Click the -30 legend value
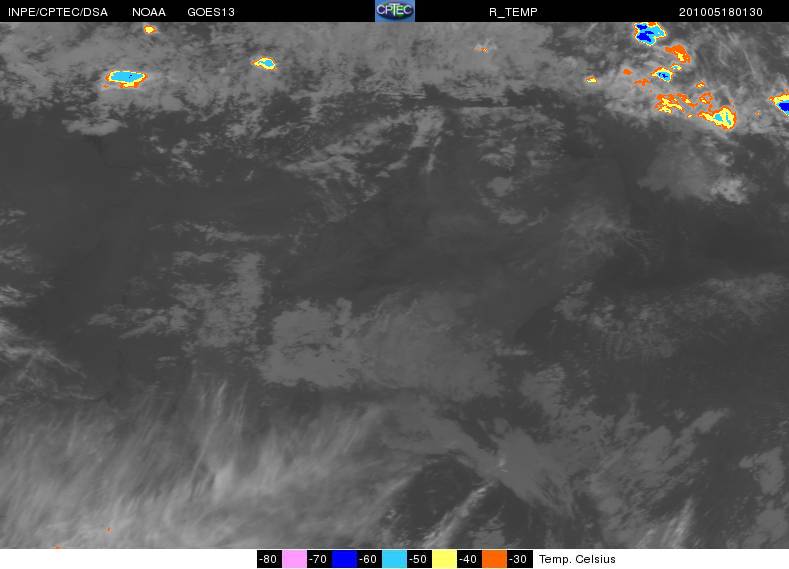 [x=519, y=559]
